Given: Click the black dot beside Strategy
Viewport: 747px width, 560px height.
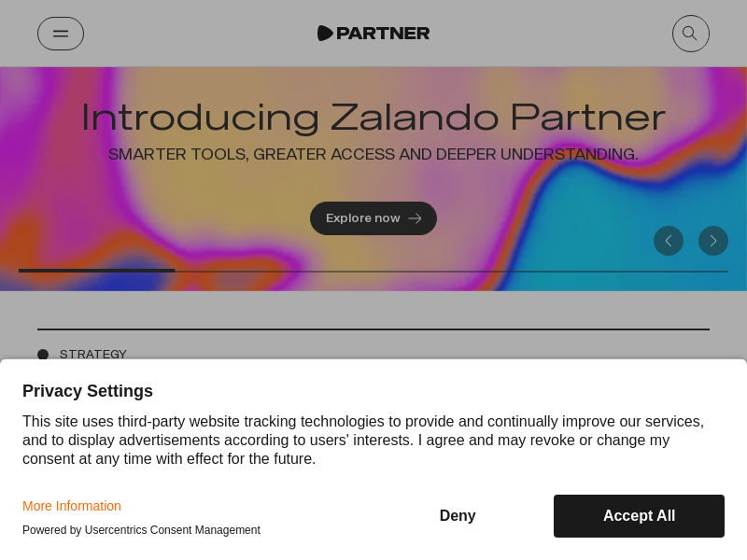Looking at the screenshot, I should point(43,355).
